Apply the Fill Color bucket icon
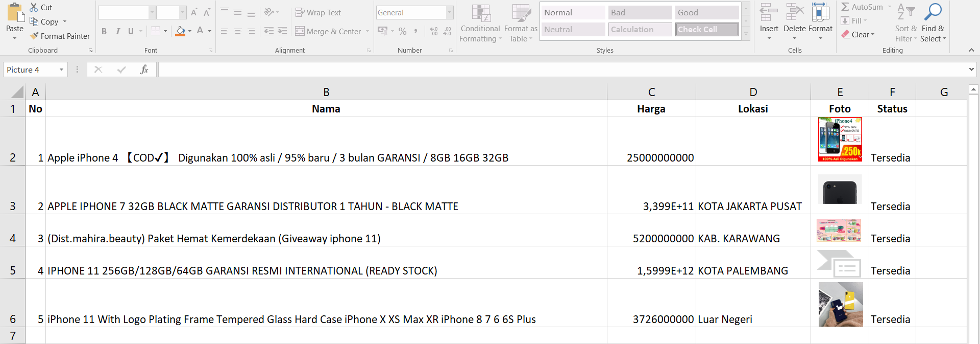This screenshot has height=344, width=980. (x=180, y=31)
